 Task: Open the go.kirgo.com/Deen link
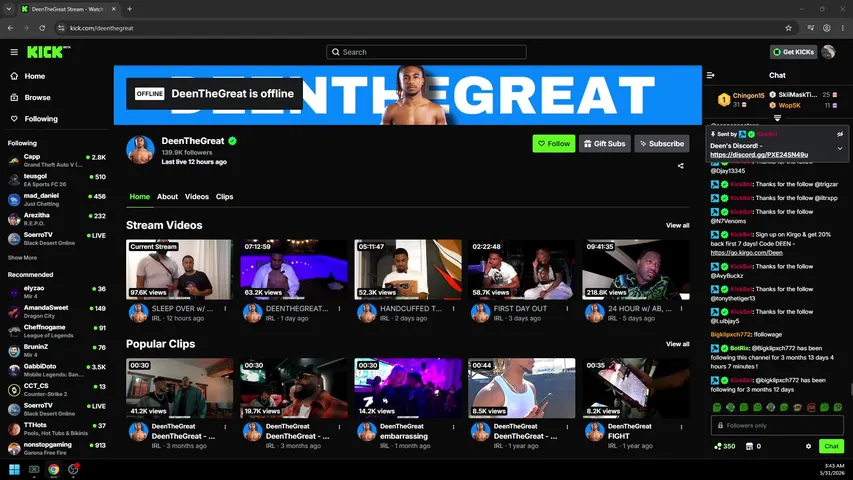click(746, 253)
